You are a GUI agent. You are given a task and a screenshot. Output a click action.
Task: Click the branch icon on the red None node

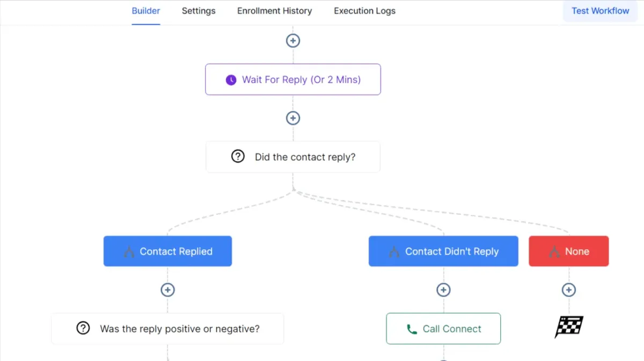pyautogui.click(x=554, y=251)
